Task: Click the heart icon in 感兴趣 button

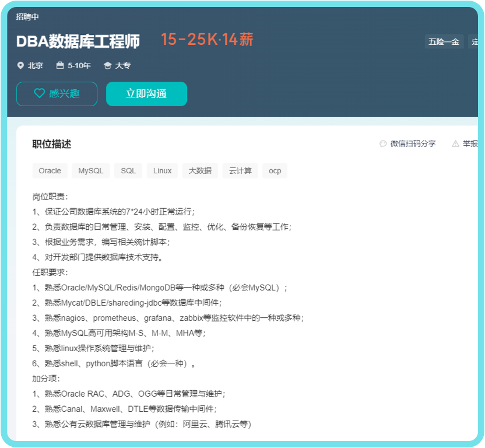Action: (x=39, y=93)
